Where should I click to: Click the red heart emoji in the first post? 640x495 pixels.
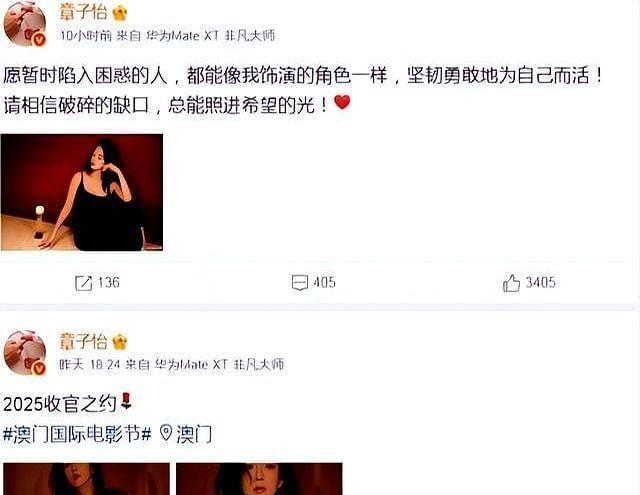[342, 102]
